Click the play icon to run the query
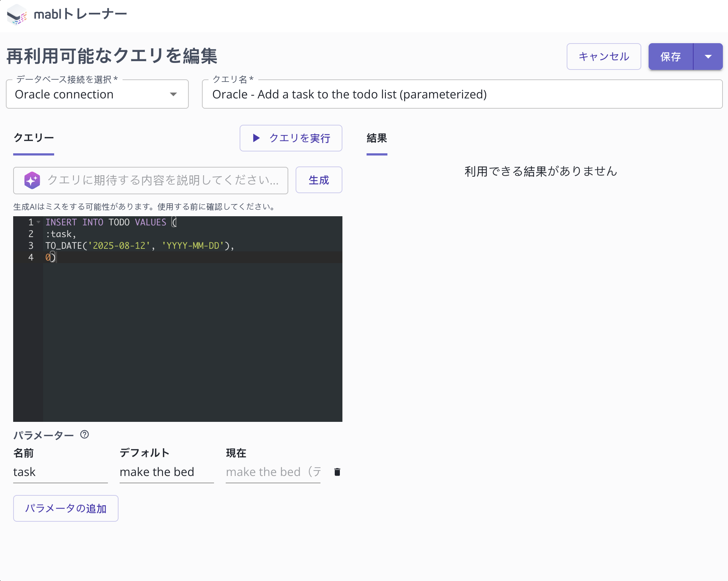 click(x=255, y=138)
